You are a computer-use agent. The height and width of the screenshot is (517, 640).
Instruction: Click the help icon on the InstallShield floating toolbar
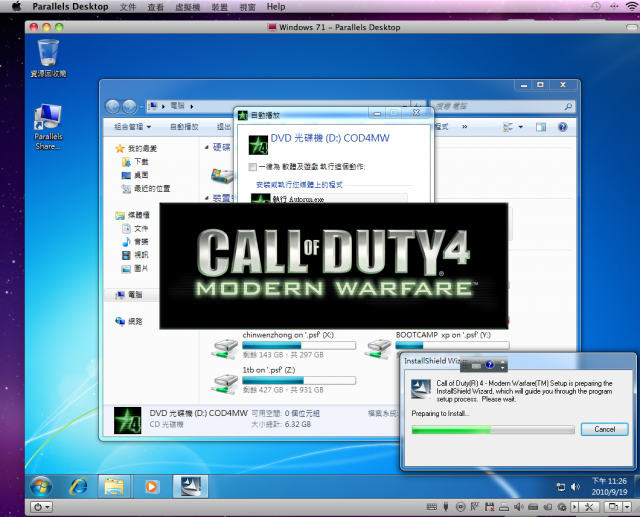tap(490, 365)
